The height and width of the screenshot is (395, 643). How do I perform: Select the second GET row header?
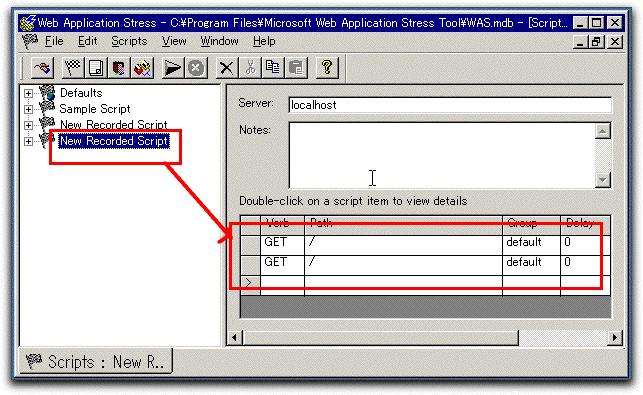coord(250,265)
